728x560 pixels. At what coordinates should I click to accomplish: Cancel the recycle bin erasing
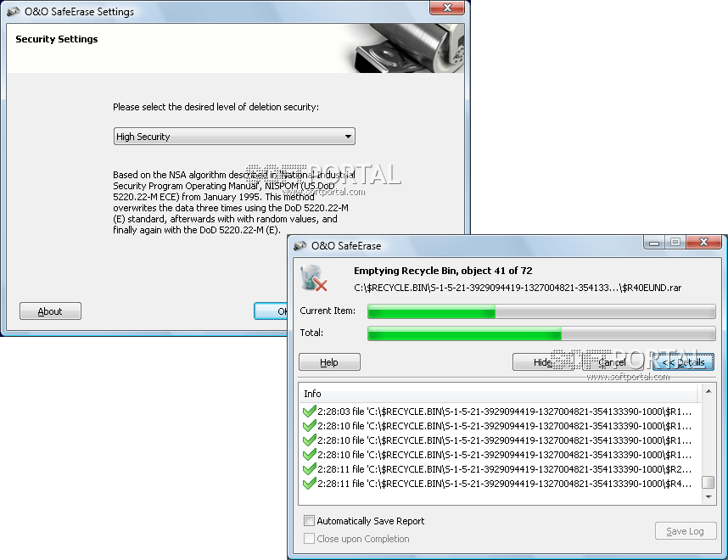pyautogui.click(x=613, y=362)
